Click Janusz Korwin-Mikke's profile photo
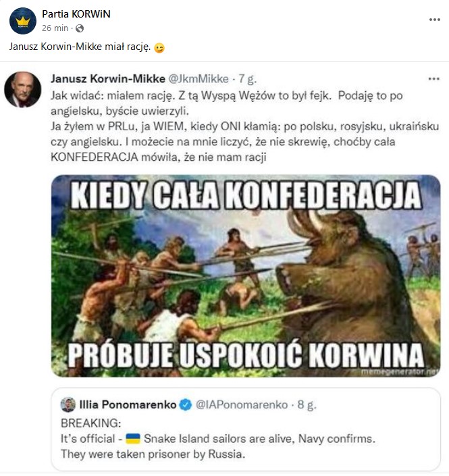This screenshot has height=476, width=449. (22, 89)
